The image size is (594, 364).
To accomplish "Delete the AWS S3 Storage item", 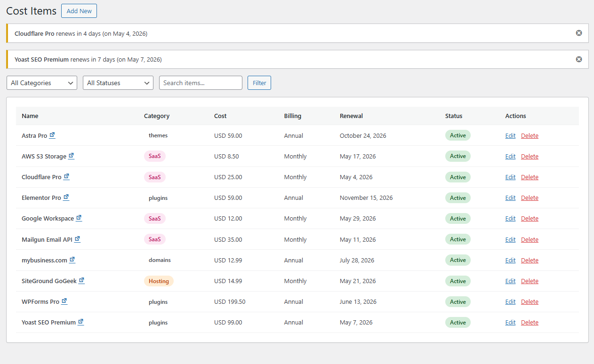I will [530, 156].
